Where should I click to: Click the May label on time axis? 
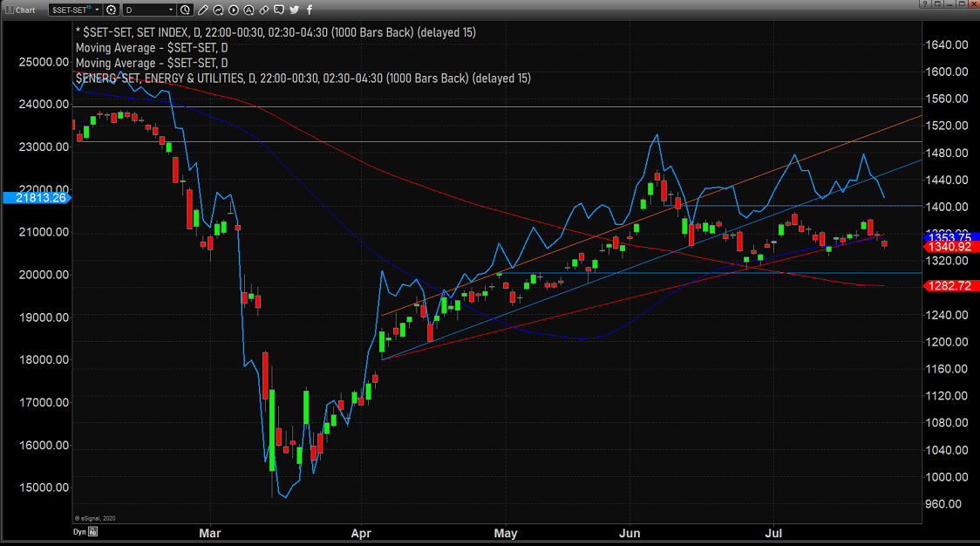click(506, 534)
